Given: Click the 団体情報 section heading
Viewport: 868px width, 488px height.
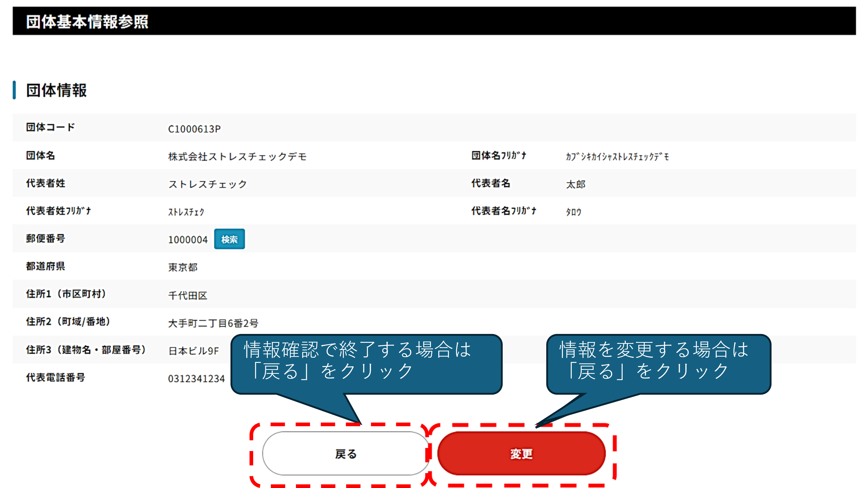Looking at the screenshot, I should click(56, 90).
